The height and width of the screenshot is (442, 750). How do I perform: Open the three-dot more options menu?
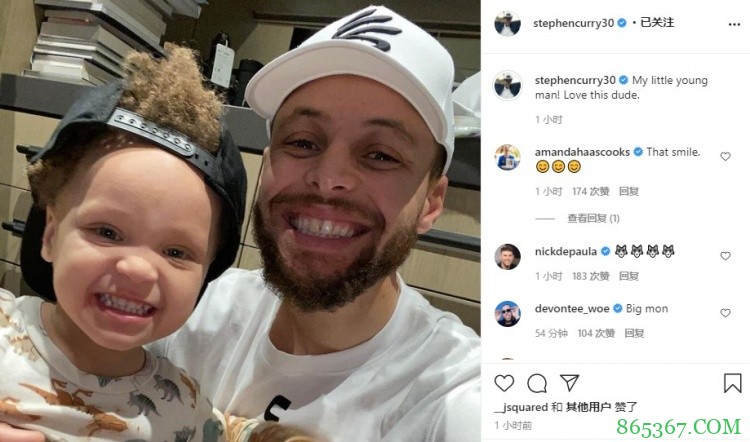734,24
